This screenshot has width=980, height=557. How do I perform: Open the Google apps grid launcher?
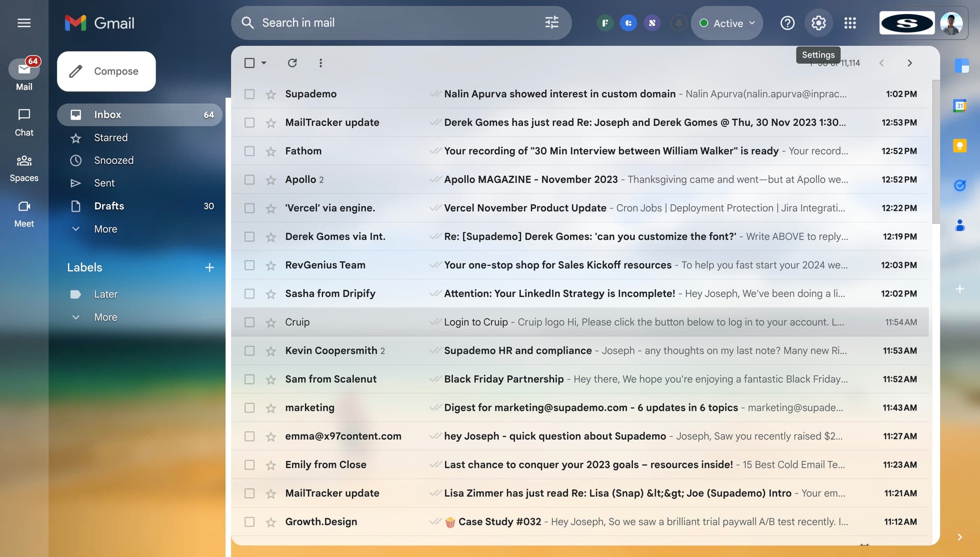coord(850,22)
